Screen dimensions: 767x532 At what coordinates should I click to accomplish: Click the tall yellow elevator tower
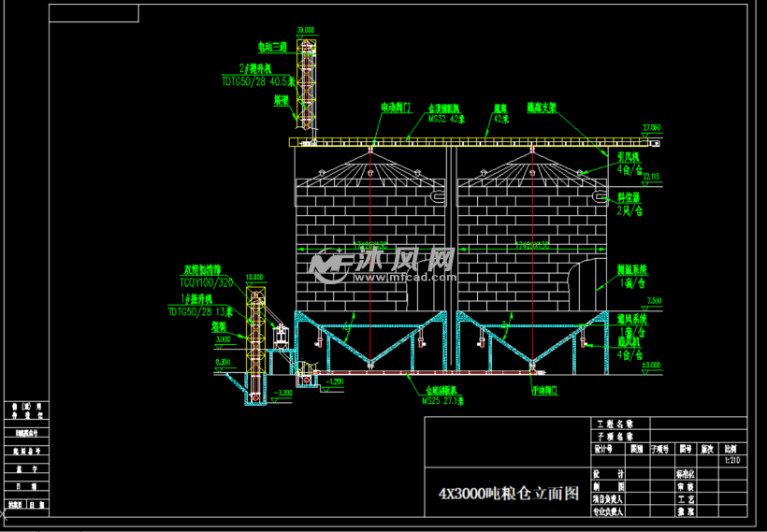point(305,84)
